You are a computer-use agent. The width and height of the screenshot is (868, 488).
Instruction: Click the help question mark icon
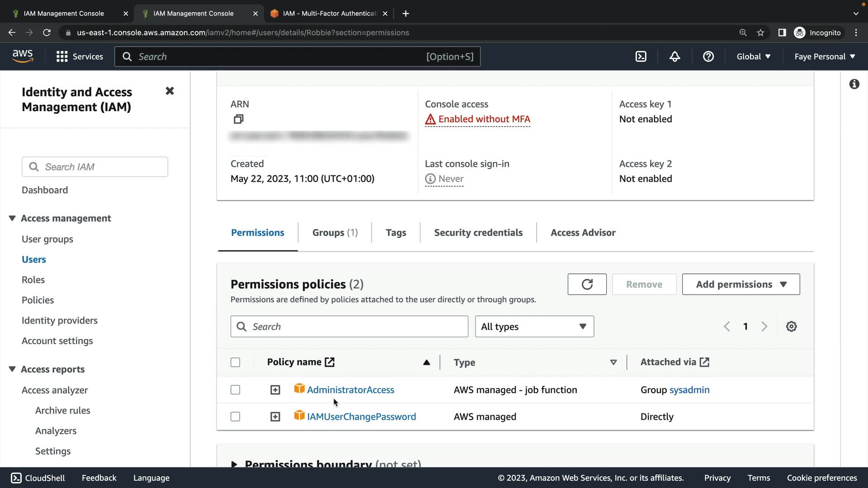coord(708,56)
